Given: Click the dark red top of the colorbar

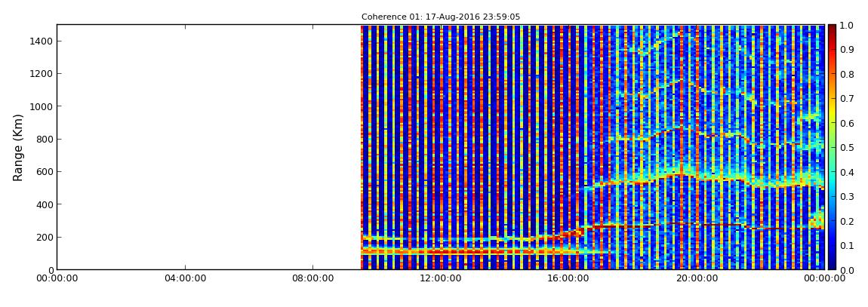Looking at the screenshot, I should tap(832, 30).
